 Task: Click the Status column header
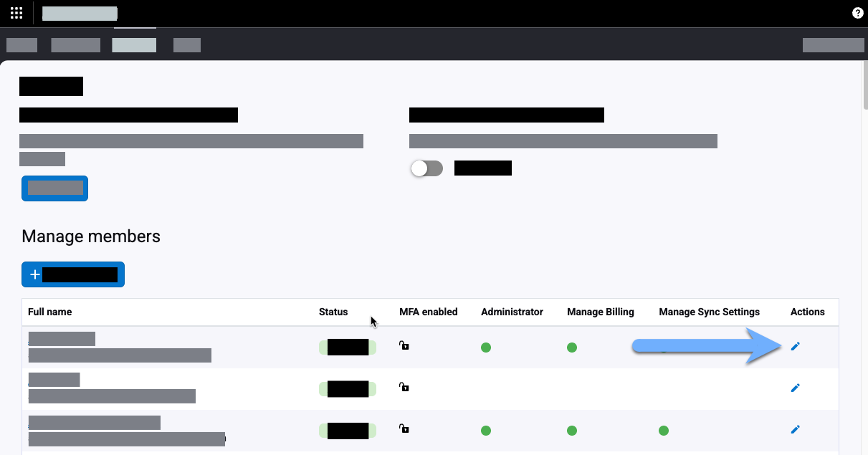pos(333,312)
